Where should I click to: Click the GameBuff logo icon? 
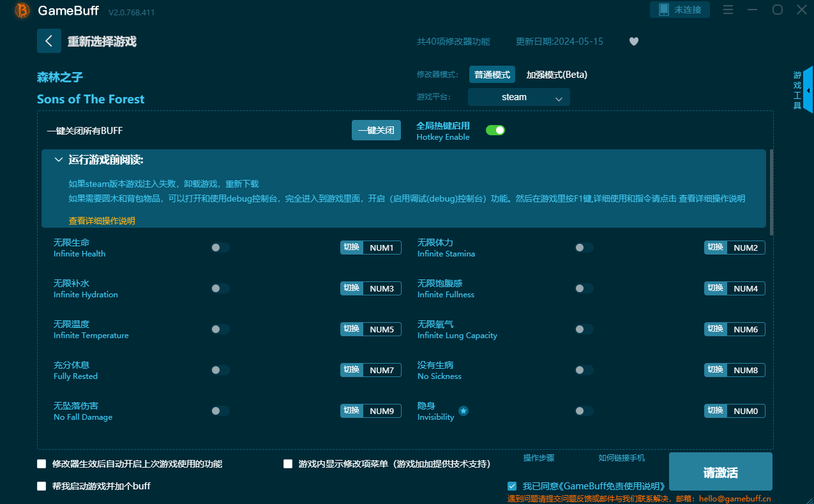pyautogui.click(x=21, y=11)
